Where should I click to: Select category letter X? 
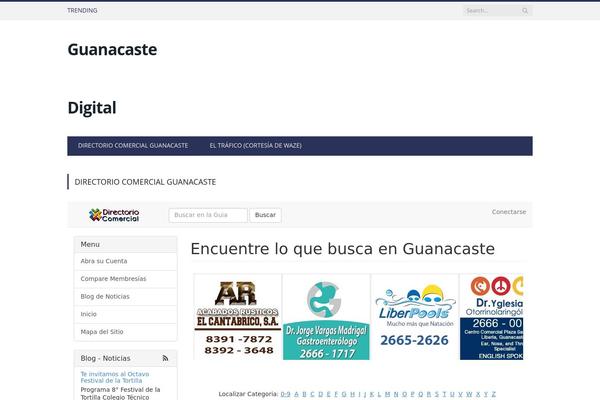478,394
